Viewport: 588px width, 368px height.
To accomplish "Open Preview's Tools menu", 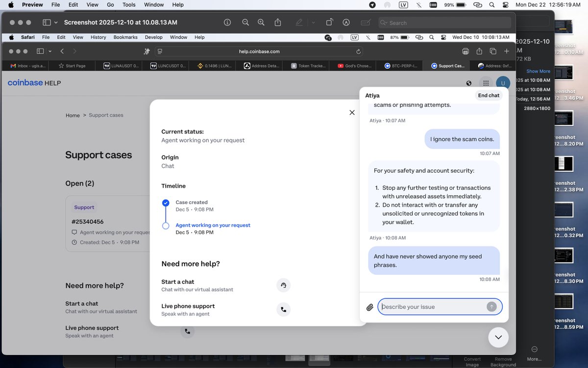I will click(129, 5).
